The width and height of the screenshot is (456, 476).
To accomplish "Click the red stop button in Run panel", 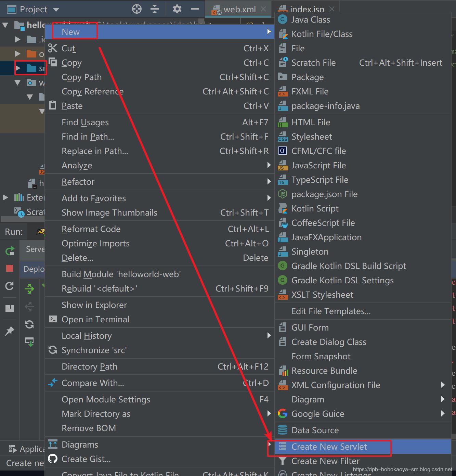I will (10, 268).
